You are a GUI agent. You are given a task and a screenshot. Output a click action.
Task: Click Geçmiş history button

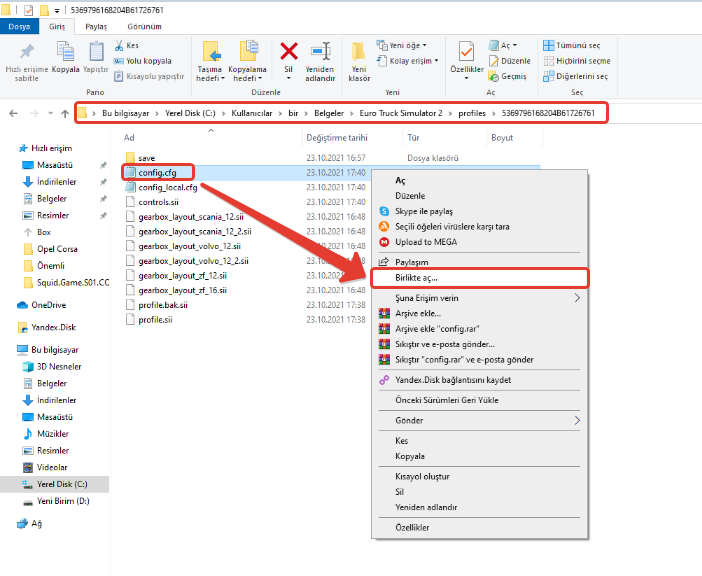(507, 77)
